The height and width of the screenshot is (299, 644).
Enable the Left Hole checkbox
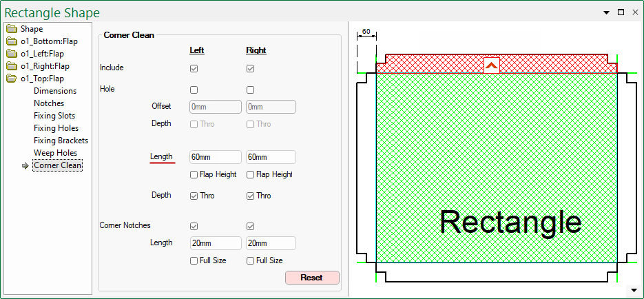(x=194, y=90)
